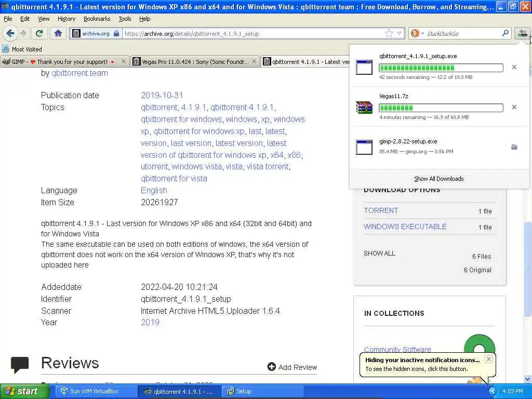
Task: Open the Bookmarks menu
Action: (x=97, y=19)
